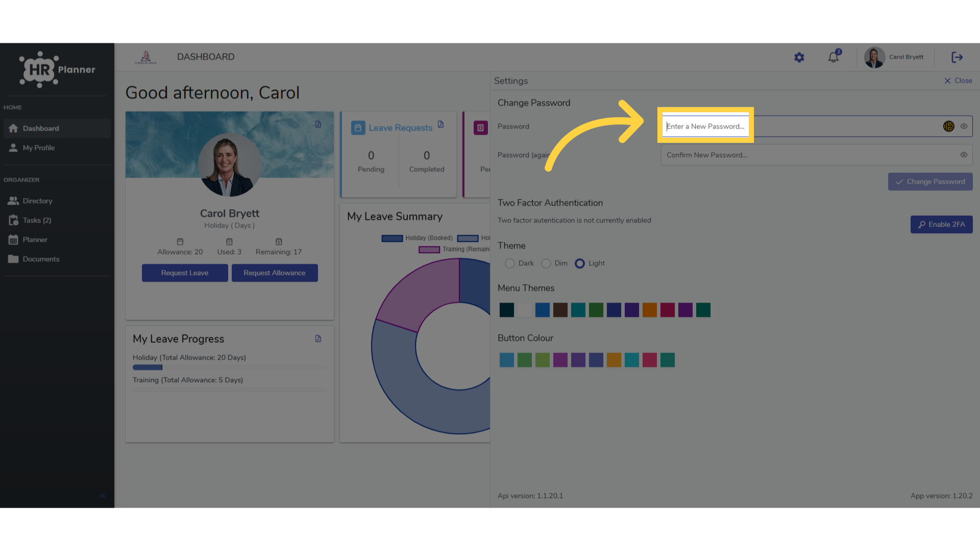Toggle the Holiday (Booked) chart legend

pyautogui.click(x=417, y=238)
